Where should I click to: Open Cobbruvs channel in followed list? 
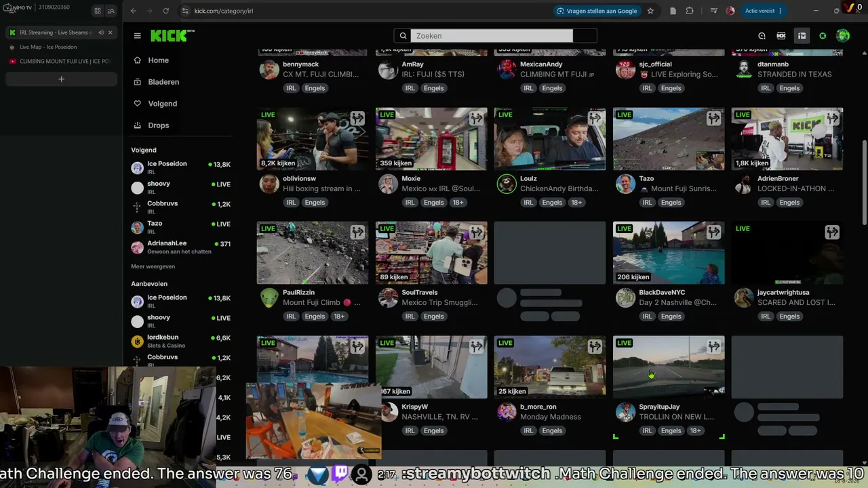coord(181,207)
